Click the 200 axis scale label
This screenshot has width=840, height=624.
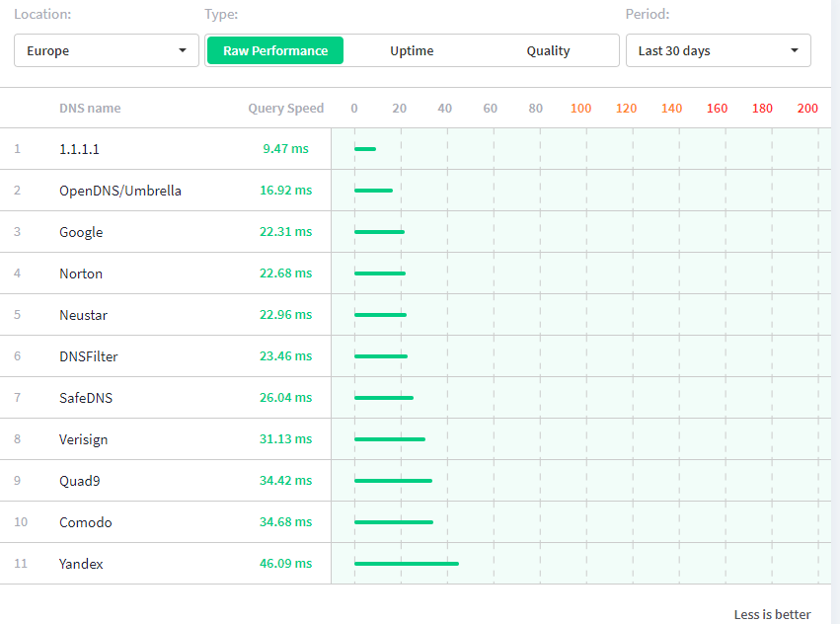(807, 109)
